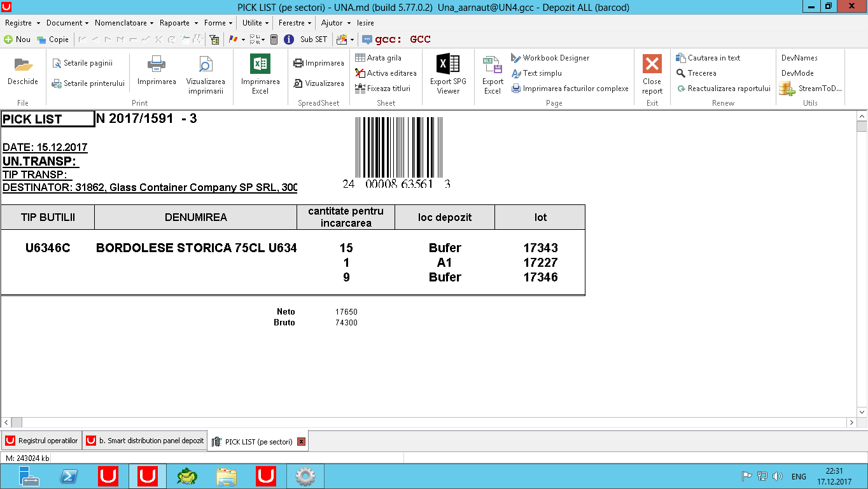The image size is (868, 489).
Task: Click the Trecerea magnifier tool
Action: tap(696, 73)
